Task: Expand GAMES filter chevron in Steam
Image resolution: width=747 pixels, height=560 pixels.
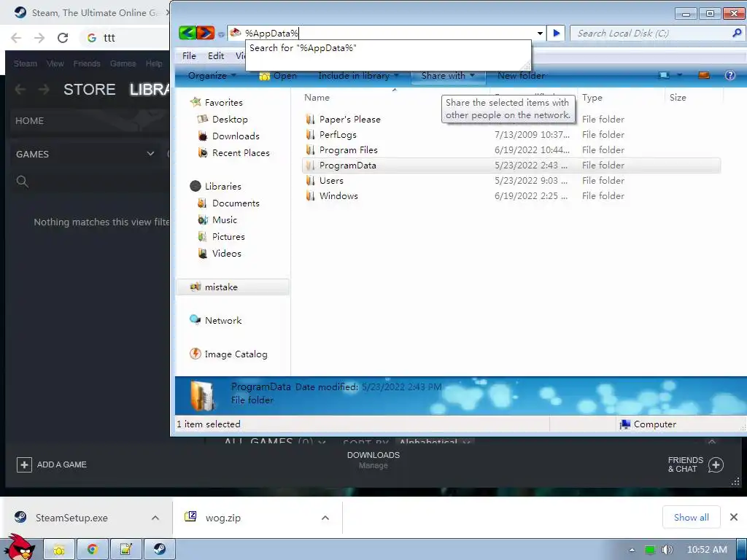Action: point(150,154)
